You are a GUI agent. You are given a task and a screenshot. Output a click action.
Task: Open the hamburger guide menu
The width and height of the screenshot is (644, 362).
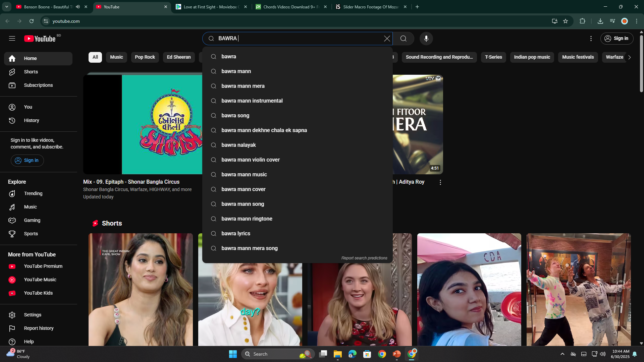(x=12, y=39)
